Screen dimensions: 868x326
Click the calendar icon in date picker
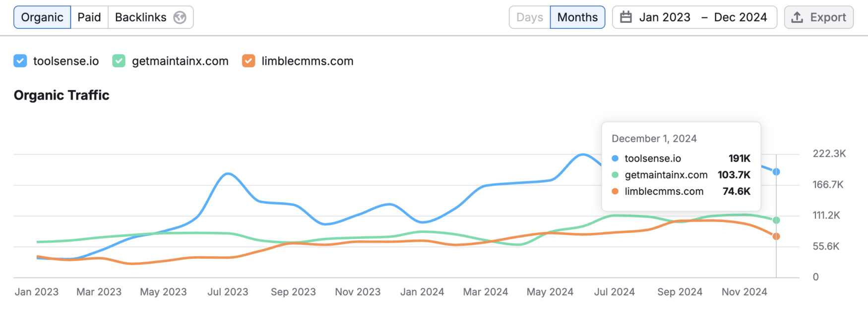[x=626, y=17]
